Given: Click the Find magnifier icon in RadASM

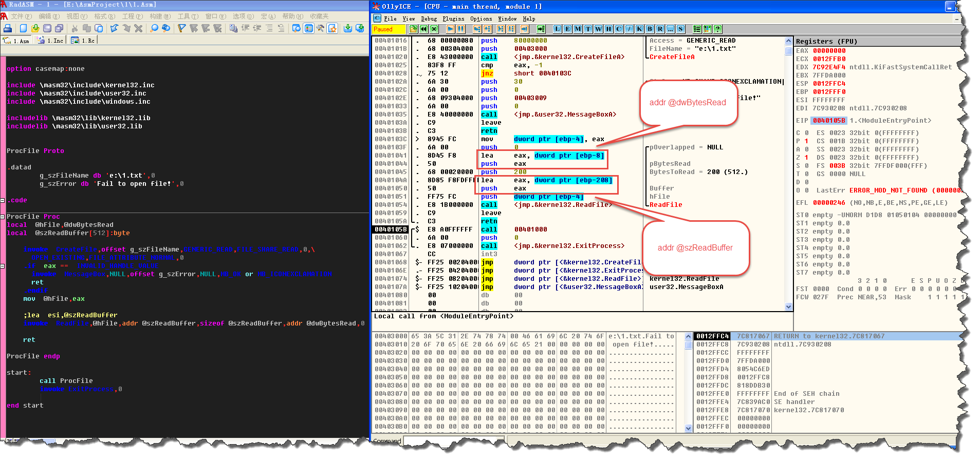Looking at the screenshot, I should pos(154,28).
